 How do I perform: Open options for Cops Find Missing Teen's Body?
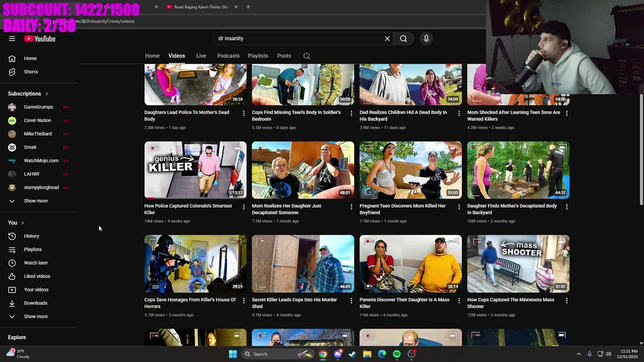(352, 114)
